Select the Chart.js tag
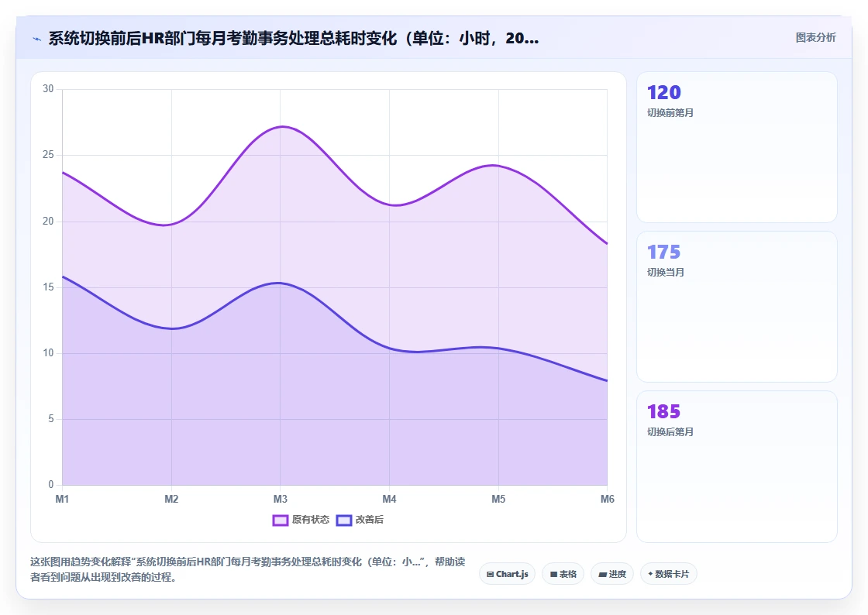 click(507, 574)
